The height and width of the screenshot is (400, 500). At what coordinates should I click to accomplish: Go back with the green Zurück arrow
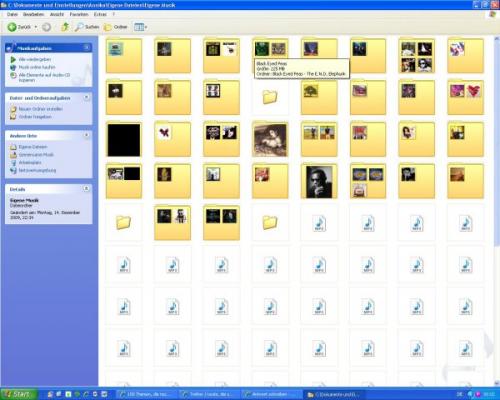click(x=19, y=27)
